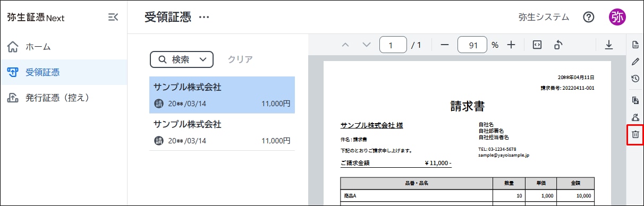Open the purple 弥 user avatar menu

617,17
